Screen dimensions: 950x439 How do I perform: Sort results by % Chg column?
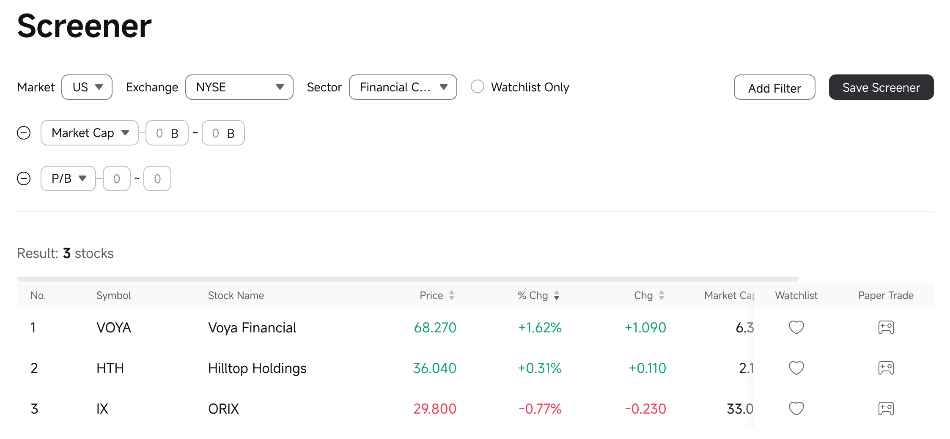pos(538,296)
